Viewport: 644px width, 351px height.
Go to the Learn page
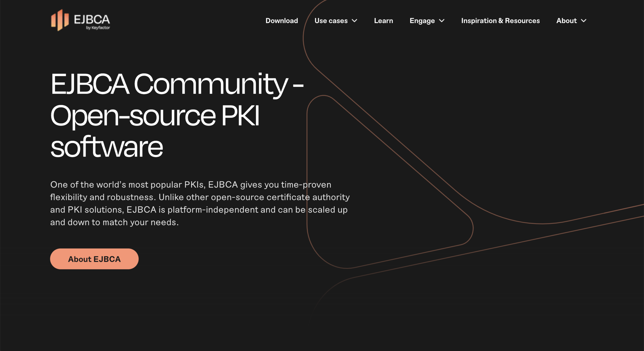(x=383, y=21)
